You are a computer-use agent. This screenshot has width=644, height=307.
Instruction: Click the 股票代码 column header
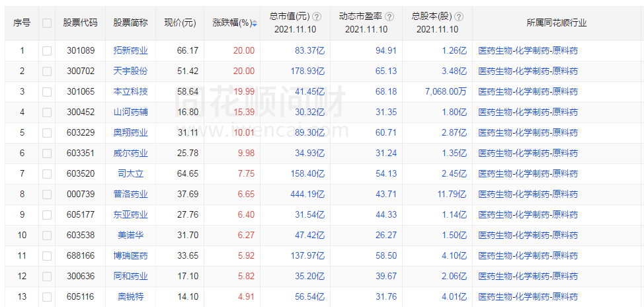tap(80, 23)
